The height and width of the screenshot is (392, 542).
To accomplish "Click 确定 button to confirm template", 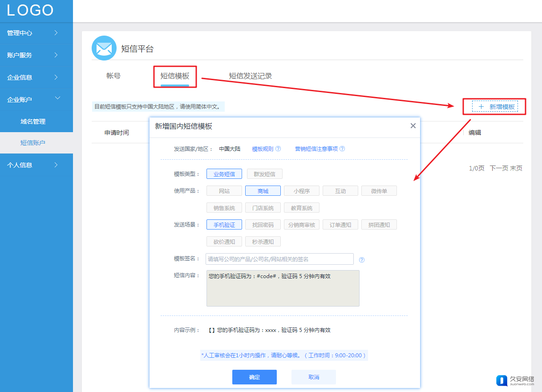I will tap(254, 377).
